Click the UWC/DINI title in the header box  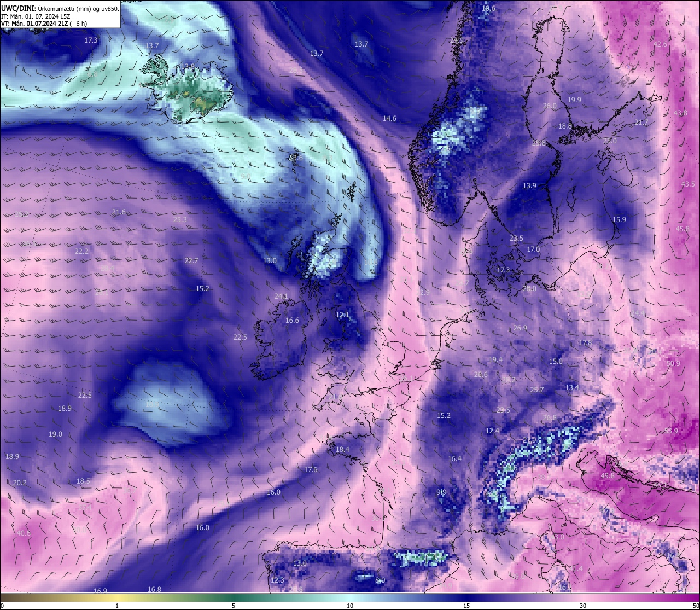18,8
